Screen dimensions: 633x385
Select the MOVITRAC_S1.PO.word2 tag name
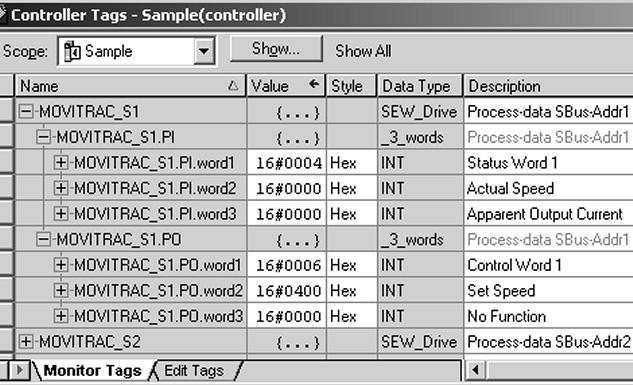[158, 291]
